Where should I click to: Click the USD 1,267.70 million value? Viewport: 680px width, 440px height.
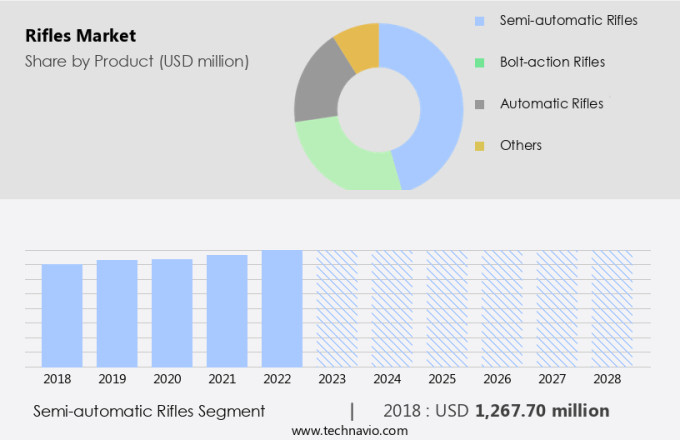coord(541,411)
